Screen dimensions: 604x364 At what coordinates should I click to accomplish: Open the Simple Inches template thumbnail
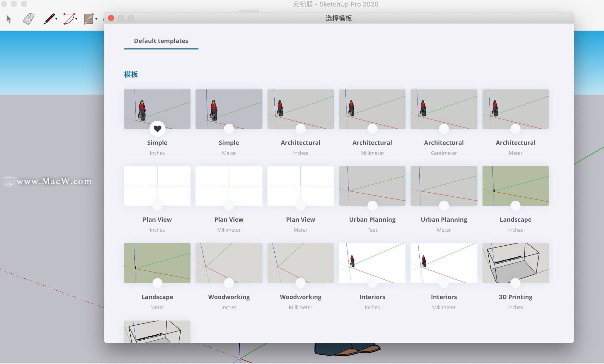(x=157, y=109)
